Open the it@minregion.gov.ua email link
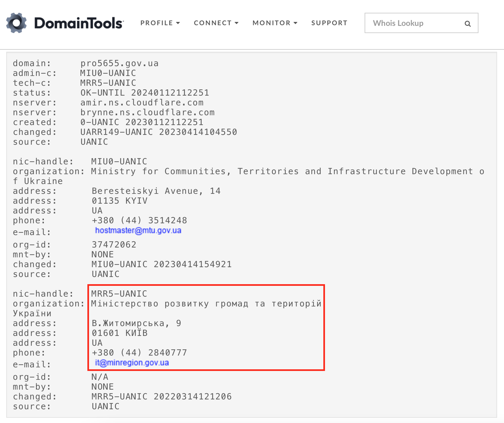The height and width of the screenshot is (423, 504). (x=132, y=363)
